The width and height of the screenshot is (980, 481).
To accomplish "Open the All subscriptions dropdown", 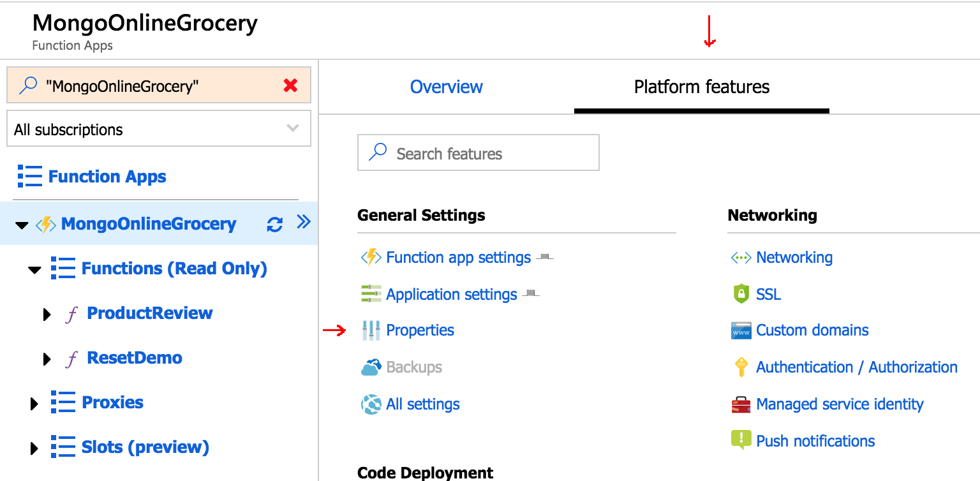I will 158,129.
